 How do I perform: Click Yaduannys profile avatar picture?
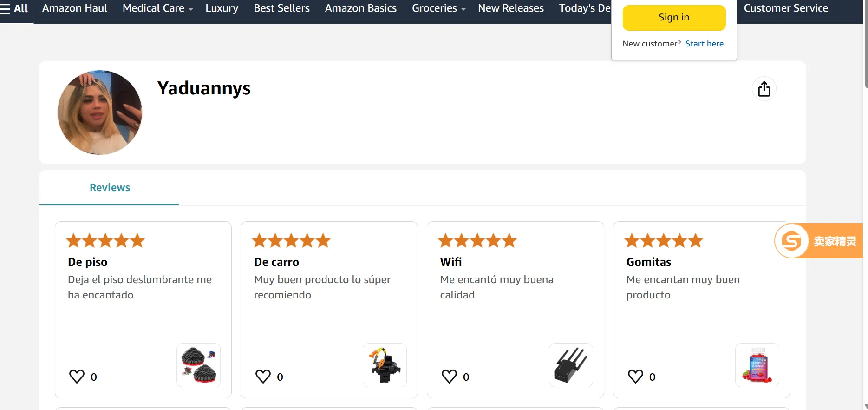click(x=100, y=112)
